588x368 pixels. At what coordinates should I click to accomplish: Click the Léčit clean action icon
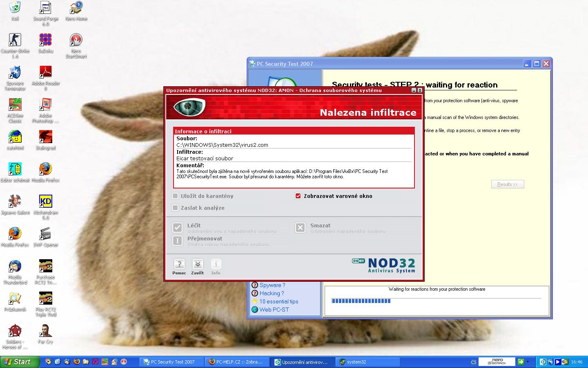[177, 227]
